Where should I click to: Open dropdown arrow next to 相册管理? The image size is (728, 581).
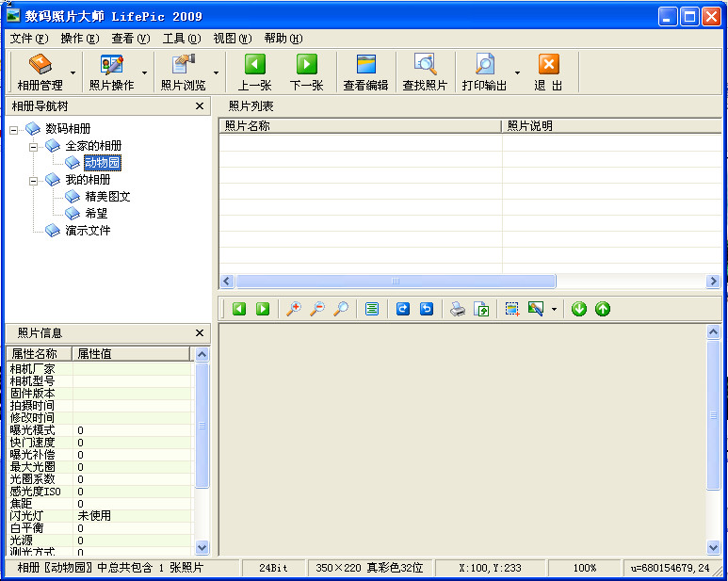[x=73, y=73]
